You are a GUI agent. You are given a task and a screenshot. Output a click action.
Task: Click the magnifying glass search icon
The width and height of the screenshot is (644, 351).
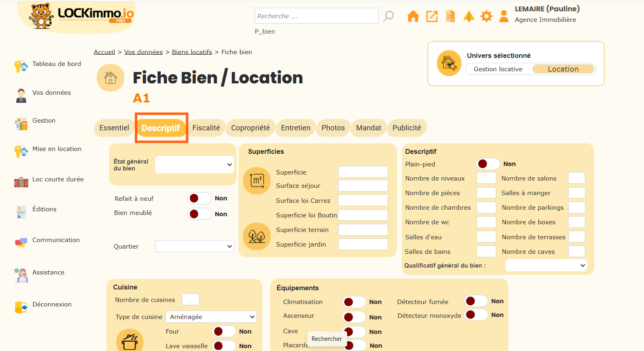[388, 16]
